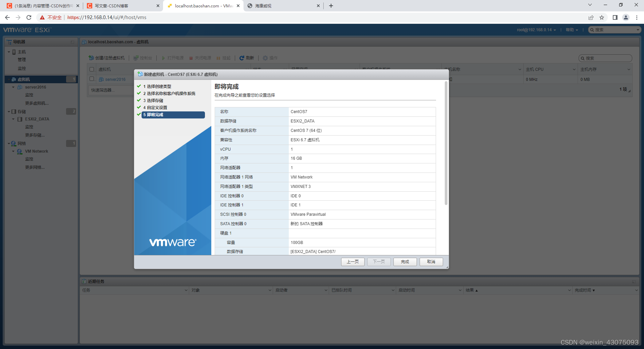Click the ESXI2_DATA datastore icon
The height and width of the screenshot is (349, 644).
click(x=20, y=119)
